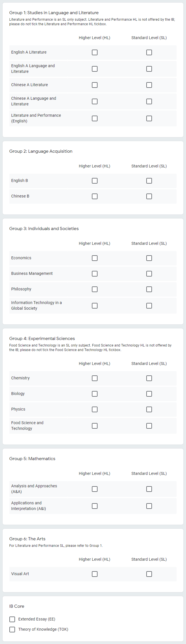Check Economics Higher Level box
This screenshot has height=644, width=186.
[x=95, y=258]
